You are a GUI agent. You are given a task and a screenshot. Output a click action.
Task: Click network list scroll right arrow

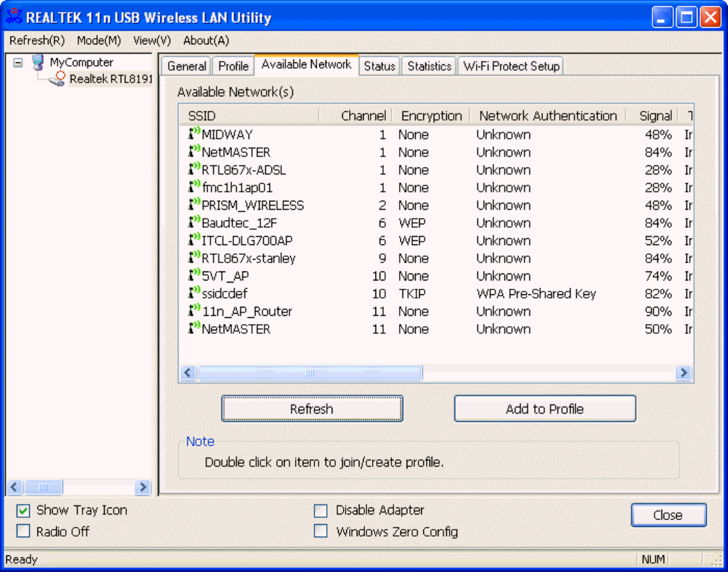tap(684, 373)
